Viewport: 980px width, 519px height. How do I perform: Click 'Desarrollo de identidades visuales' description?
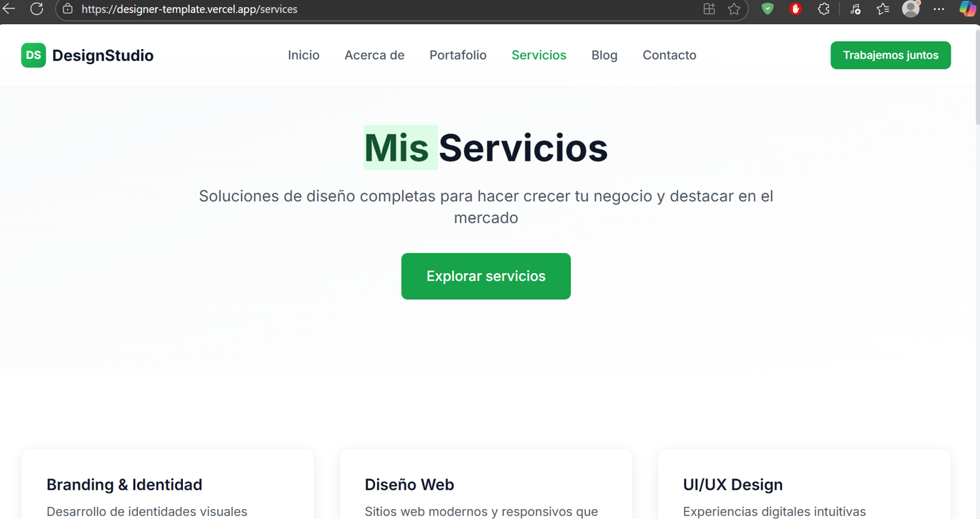147,512
